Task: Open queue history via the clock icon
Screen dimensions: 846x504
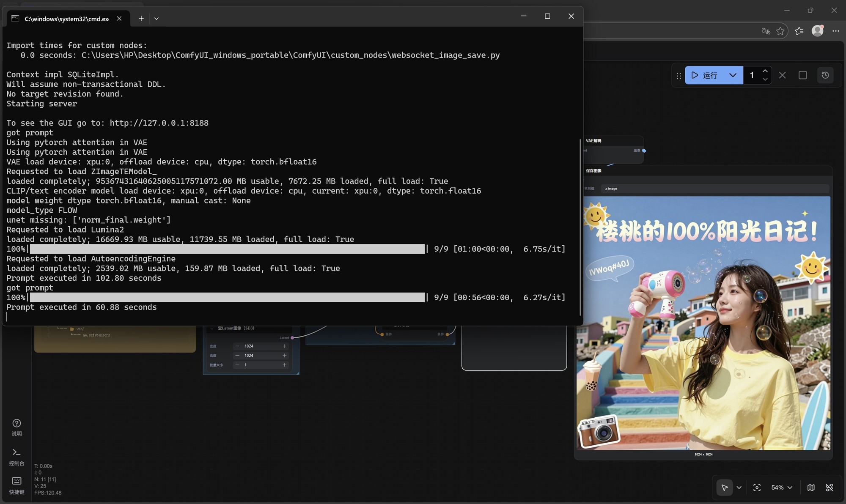Action: [825, 75]
